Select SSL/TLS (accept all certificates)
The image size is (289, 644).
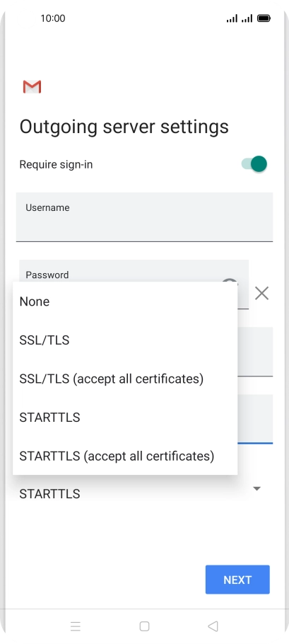(x=125, y=379)
